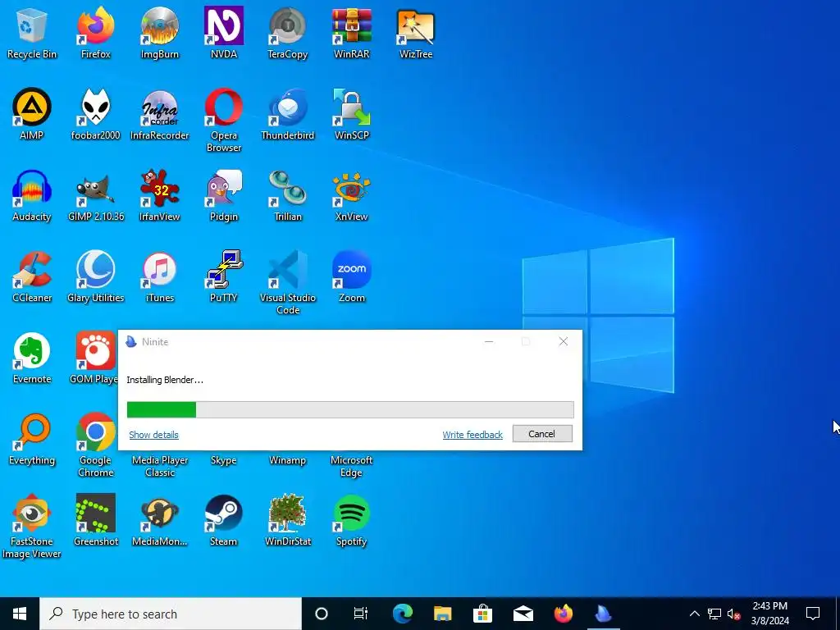This screenshot has height=630, width=840.
Task: Select the Media Player Classic icon label
Action: tap(160, 466)
